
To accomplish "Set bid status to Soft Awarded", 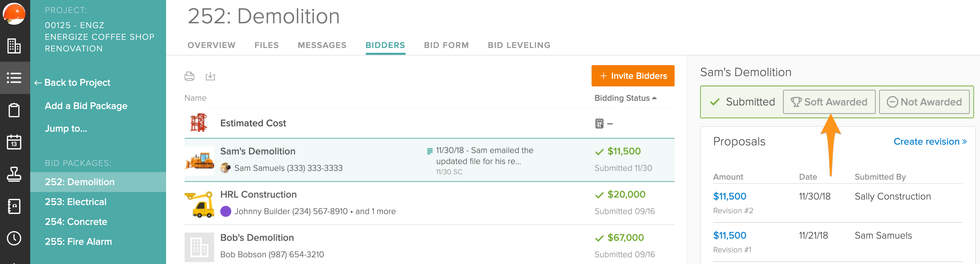I will coord(829,102).
